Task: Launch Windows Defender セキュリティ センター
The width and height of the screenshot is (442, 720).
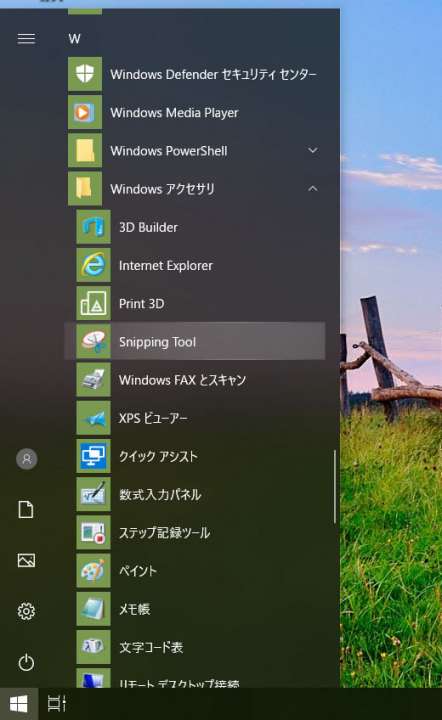Action: point(213,74)
